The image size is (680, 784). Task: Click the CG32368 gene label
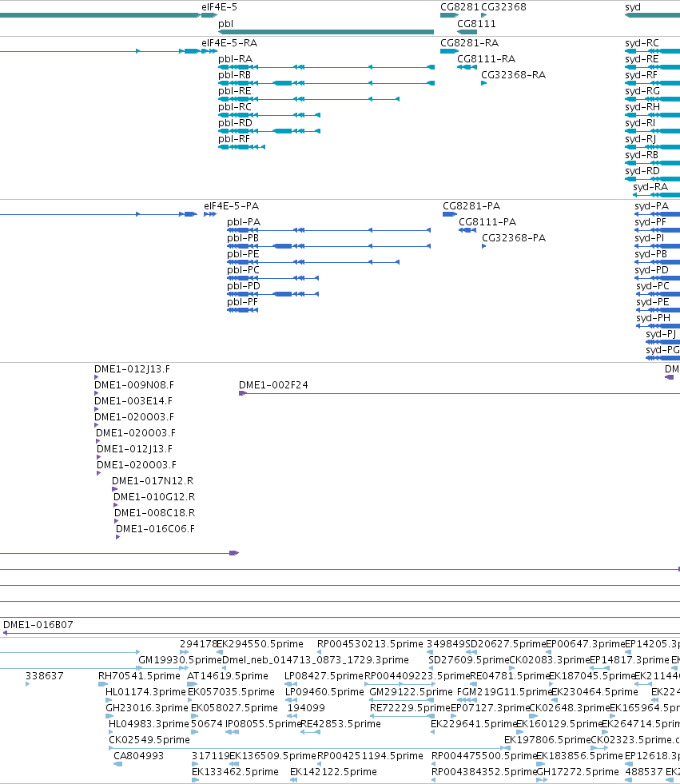point(503,7)
